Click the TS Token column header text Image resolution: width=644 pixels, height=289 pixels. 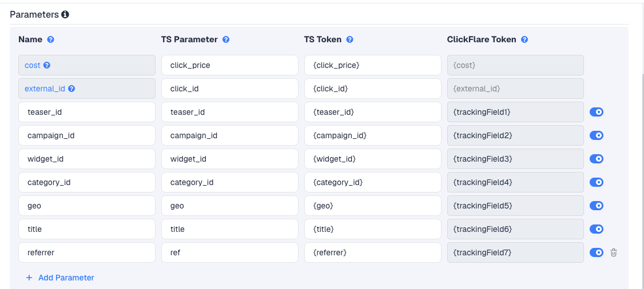(323, 40)
